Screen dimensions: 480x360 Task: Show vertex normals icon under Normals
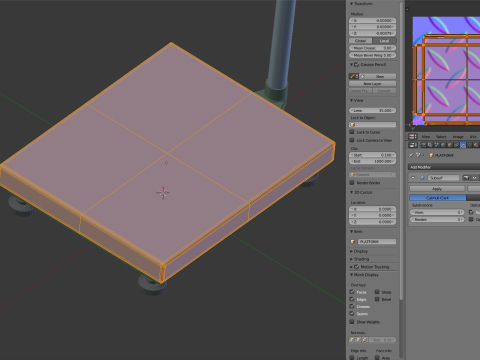(352, 340)
